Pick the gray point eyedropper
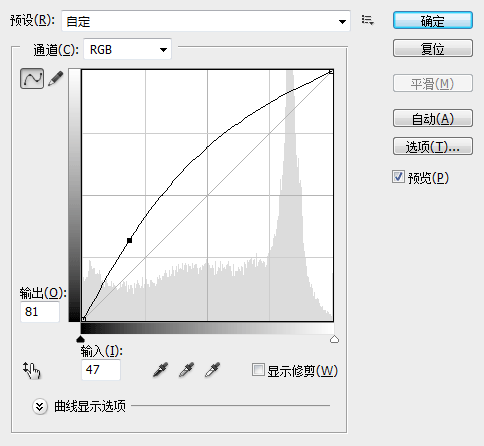Screen dimensions: 484x446 [x=187, y=370]
